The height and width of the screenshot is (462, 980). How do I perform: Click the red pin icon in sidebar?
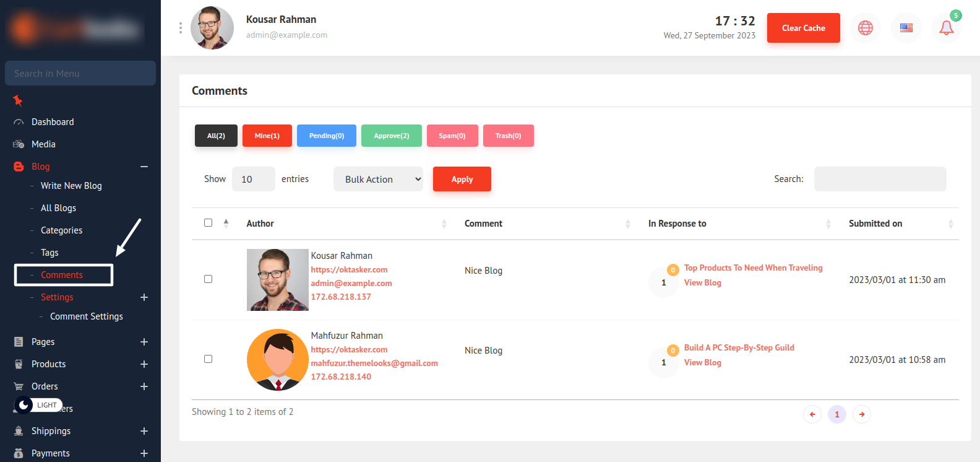(18, 100)
